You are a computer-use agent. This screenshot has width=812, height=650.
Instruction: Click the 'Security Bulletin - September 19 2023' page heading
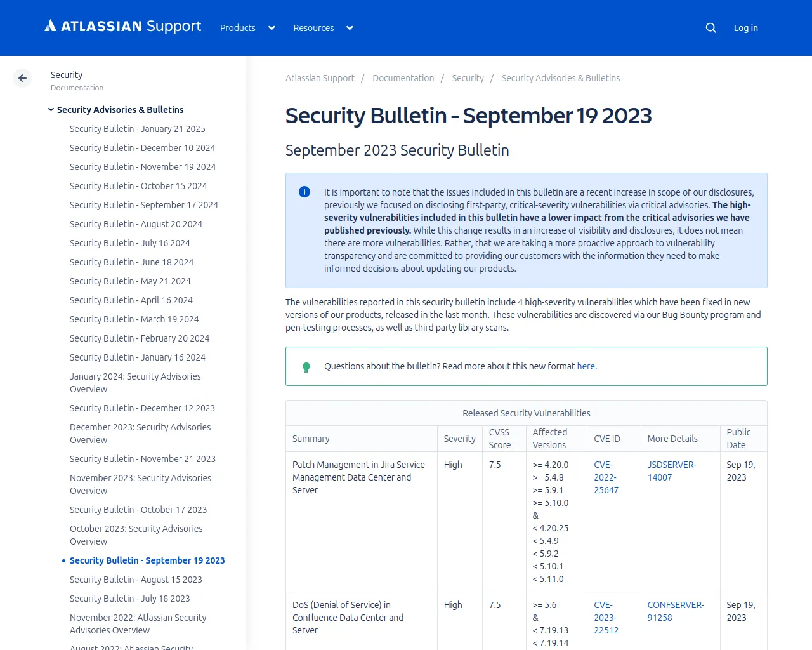(x=469, y=116)
